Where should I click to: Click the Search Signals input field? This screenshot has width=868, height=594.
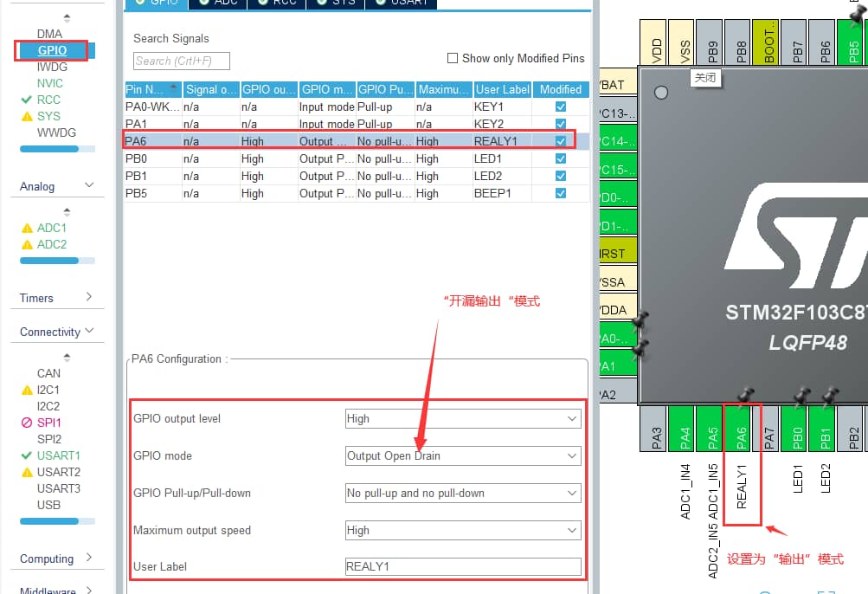point(182,61)
